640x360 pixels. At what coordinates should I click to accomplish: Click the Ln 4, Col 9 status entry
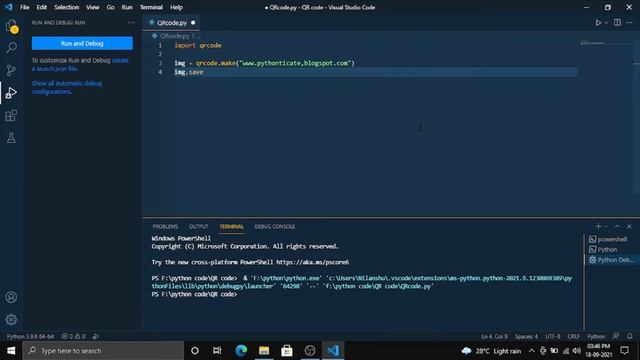(x=494, y=336)
